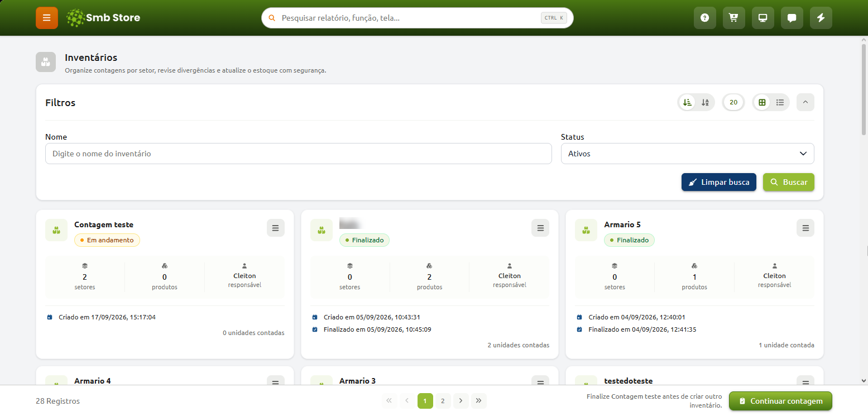This screenshot has height=416, width=868.
Task: Open the Status dropdown showing Ativos
Action: coord(688,154)
